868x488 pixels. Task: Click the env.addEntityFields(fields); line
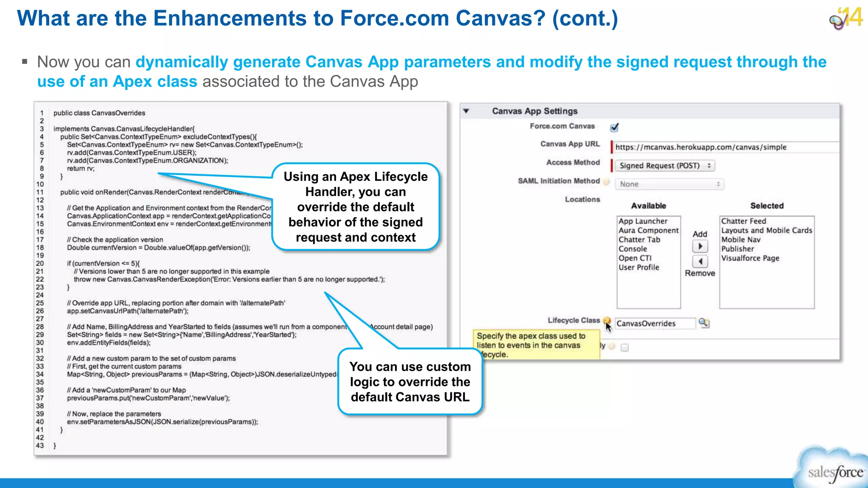coord(108,343)
